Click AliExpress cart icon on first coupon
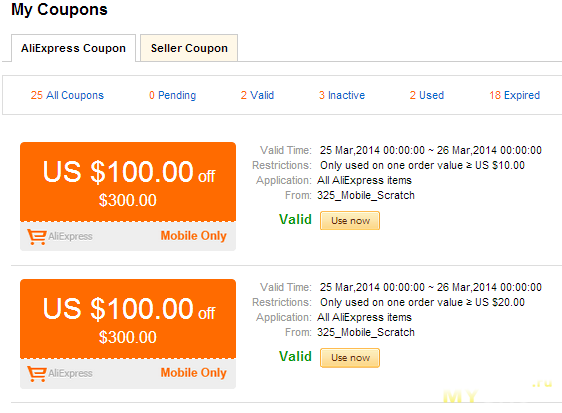This screenshot has width=562, height=413. point(37,237)
